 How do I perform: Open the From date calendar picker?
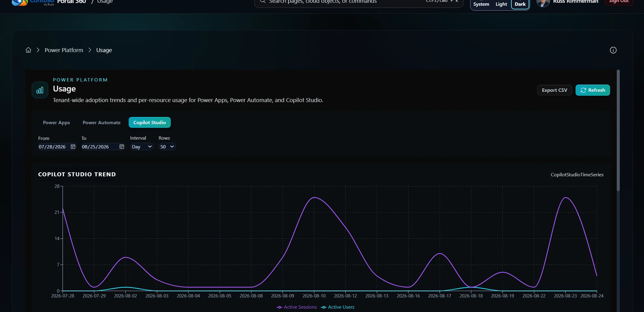pyautogui.click(x=73, y=147)
